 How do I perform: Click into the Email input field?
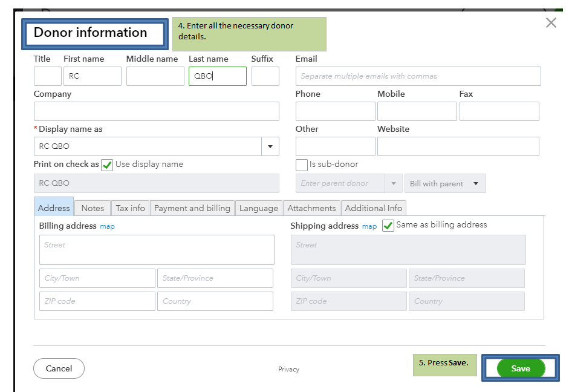(418, 76)
